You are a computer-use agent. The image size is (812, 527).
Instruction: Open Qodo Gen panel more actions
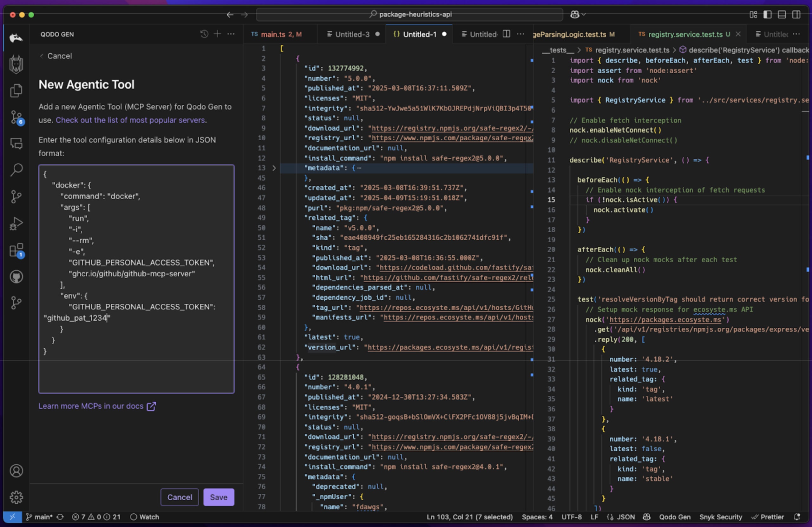click(x=231, y=34)
